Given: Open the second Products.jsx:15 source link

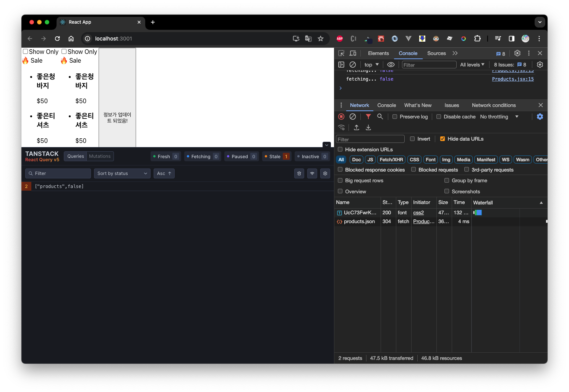Looking at the screenshot, I should tap(513, 79).
